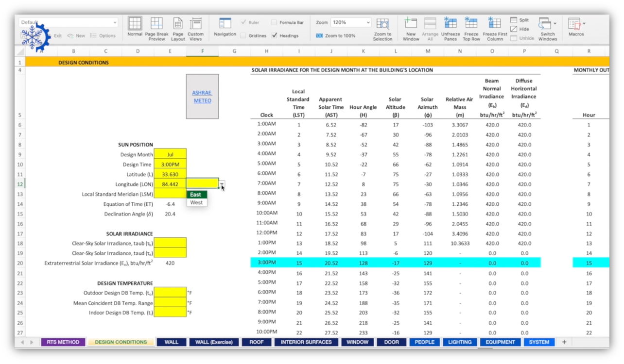The height and width of the screenshot is (364, 624).
Task: Select the Design Month input cell
Action: [170, 154]
